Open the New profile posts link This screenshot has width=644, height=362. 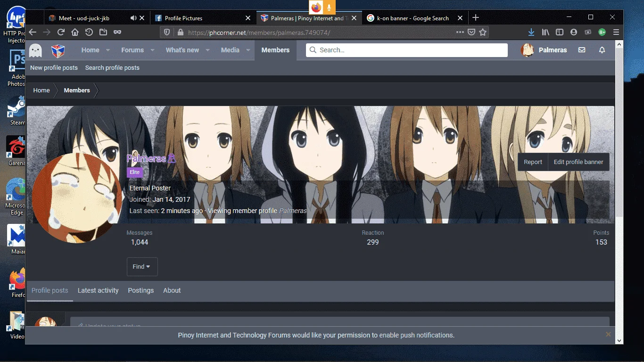point(54,68)
